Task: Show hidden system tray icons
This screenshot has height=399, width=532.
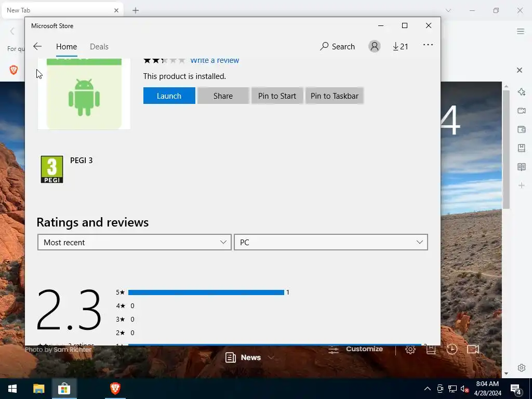Action: click(428, 389)
